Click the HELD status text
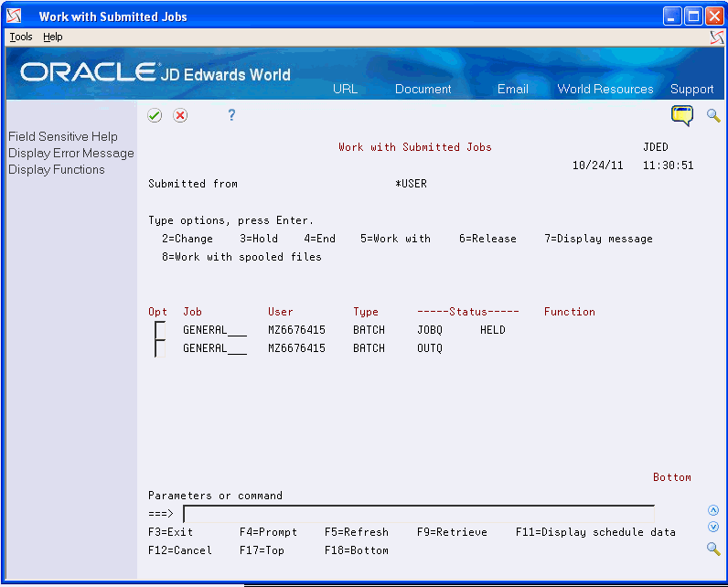Viewport: 728px width, 587px height. pos(493,330)
